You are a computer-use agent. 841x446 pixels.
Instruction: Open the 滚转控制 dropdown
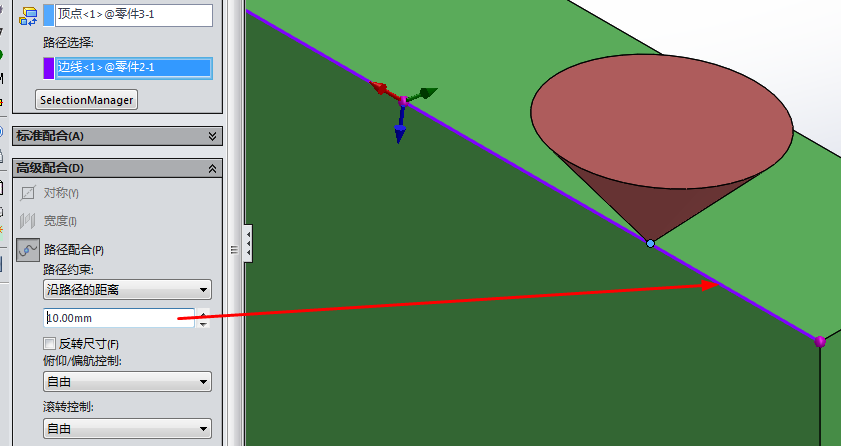[127, 428]
